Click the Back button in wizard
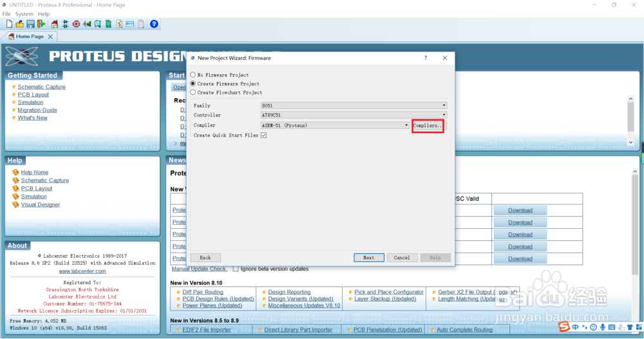The image size is (644, 339). click(205, 258)
